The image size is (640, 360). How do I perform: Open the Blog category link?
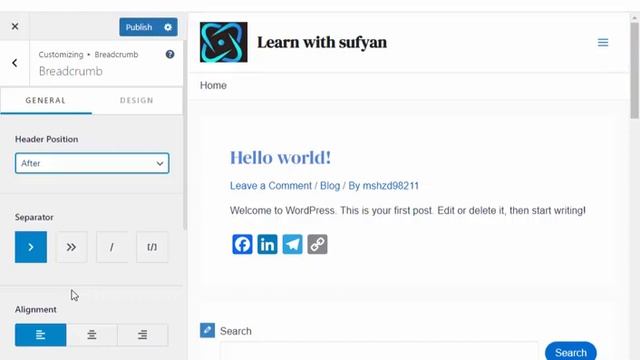pos(330,186)
